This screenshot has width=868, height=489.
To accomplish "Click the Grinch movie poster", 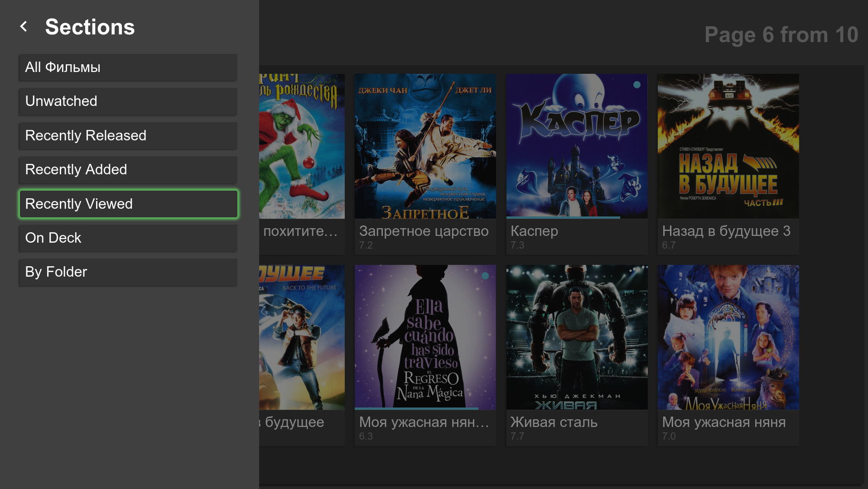I will tap(302, 146).
